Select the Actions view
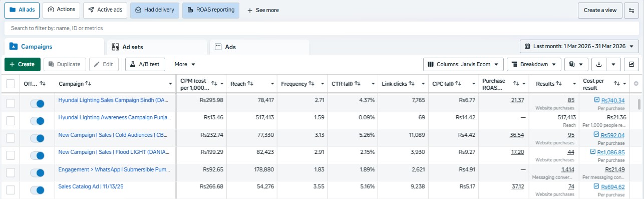Viewport: 644px width, 199px height. [61, 10]
